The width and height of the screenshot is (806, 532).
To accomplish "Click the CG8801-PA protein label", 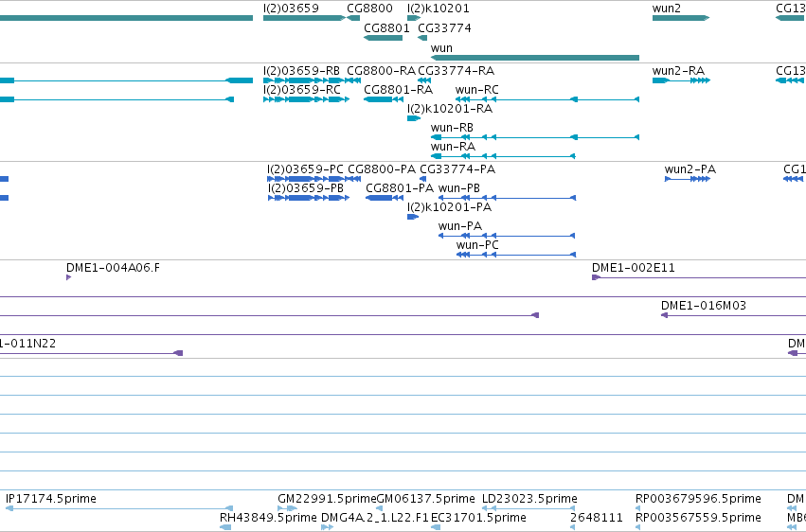I will click(x=400, y=188).
